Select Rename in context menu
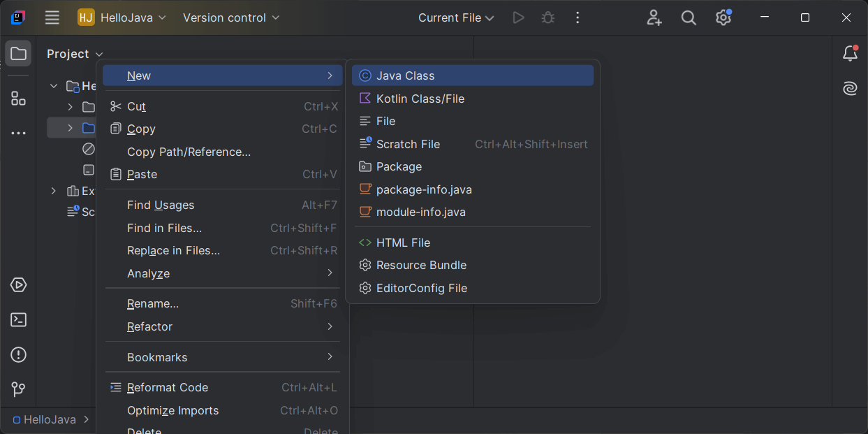This screenshot has height=434, width=868. pyautogui.click(x=223, y=303)
